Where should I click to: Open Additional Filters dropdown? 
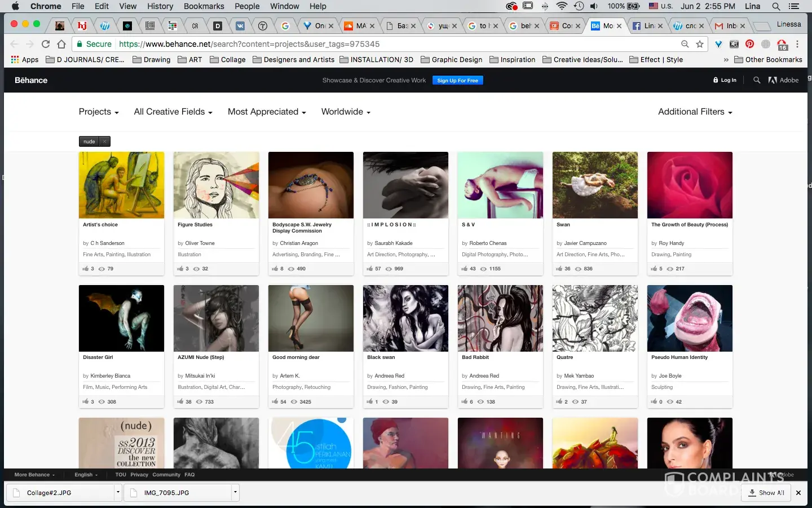[x=695, y=112]
